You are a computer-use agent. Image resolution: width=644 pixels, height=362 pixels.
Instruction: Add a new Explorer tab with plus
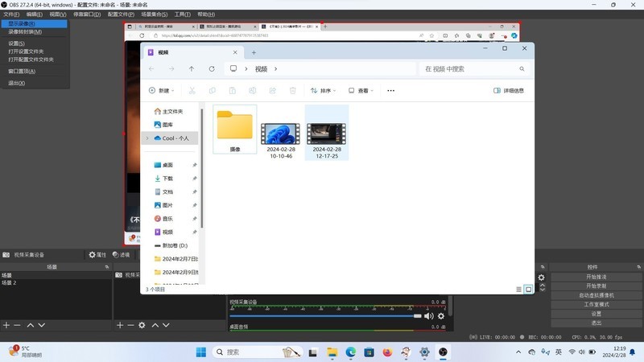click(254, 52)
